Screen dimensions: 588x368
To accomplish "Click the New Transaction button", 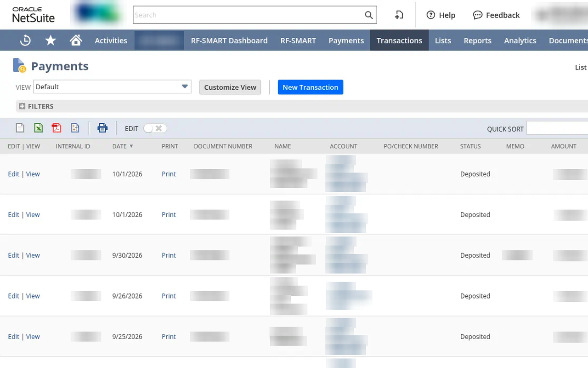I will 311,87.
